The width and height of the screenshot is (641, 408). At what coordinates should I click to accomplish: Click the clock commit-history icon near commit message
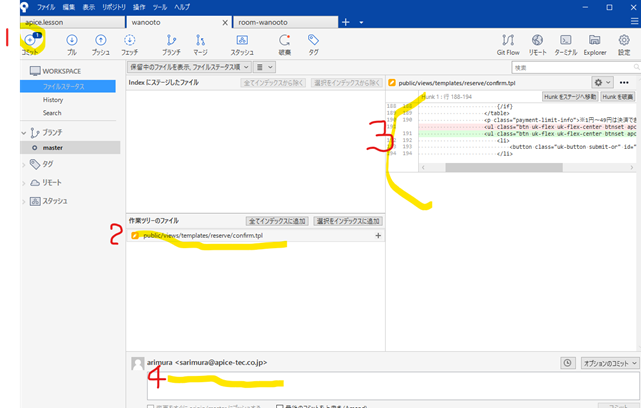pos(567,363)
